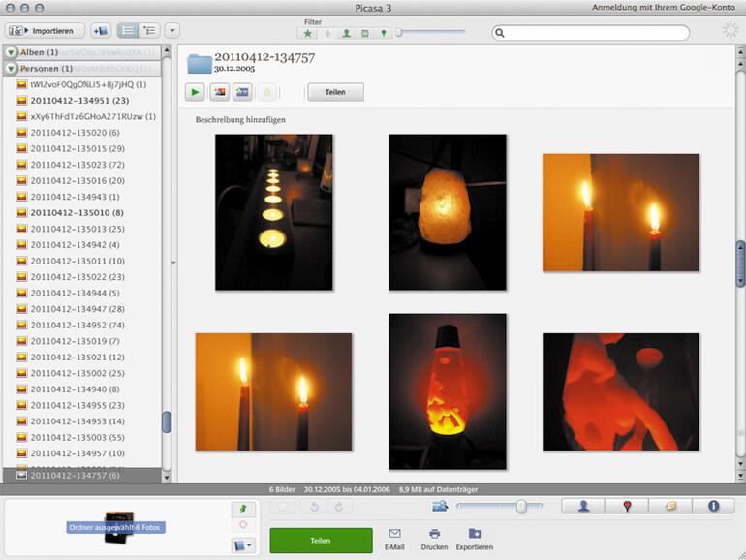Print the selected photos via Drucken
Screen dimensions: 746x560
click(x=434, y=540)
